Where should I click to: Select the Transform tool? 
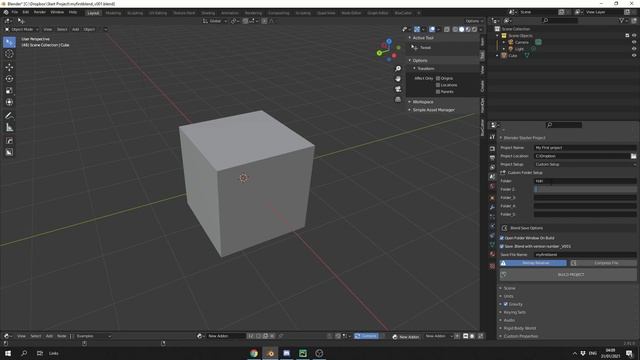pos(9,102)
